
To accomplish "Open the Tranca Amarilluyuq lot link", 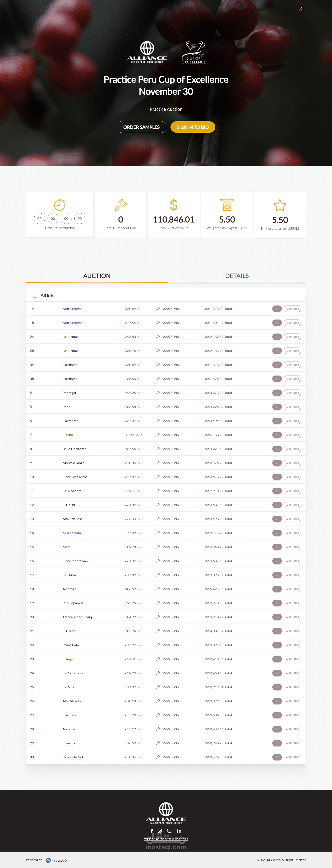I will click(x=77, y=617).
